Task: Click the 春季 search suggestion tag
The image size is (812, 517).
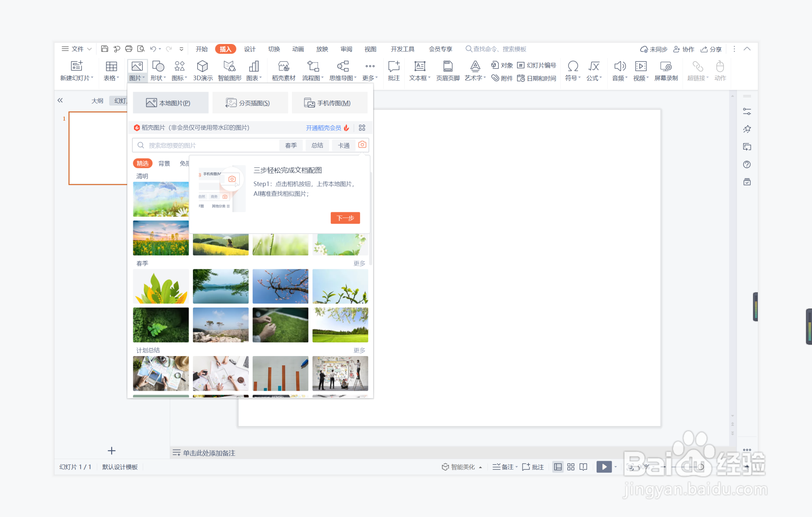Action: [291, 145]
